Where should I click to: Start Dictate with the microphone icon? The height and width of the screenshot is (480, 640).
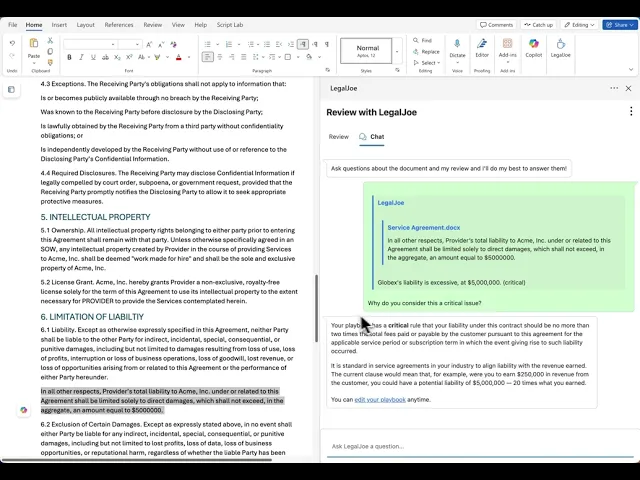pyautogui.click(x=457, y=43)
